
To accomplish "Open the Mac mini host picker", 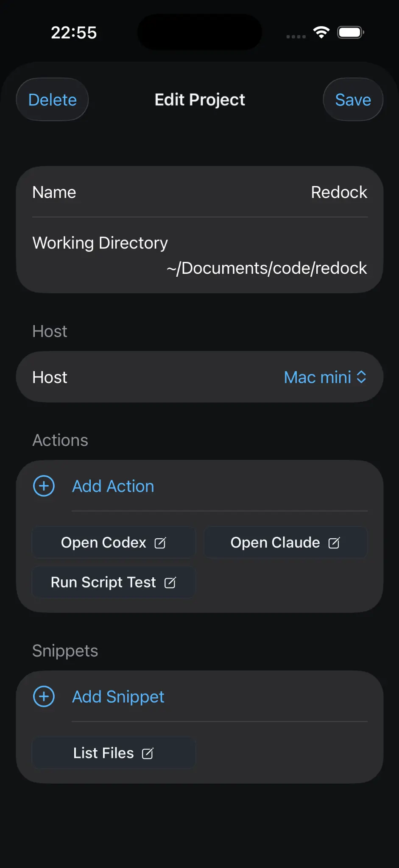I will click(325, 377).
